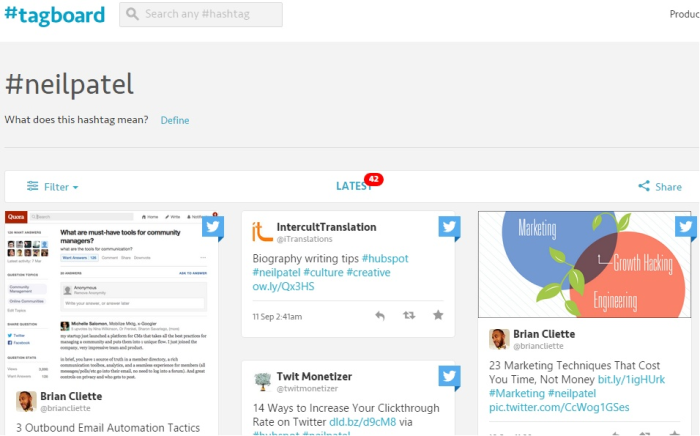
Task: Click the Twitter badge on the Quora screenshot card
Action: [213, 228]
